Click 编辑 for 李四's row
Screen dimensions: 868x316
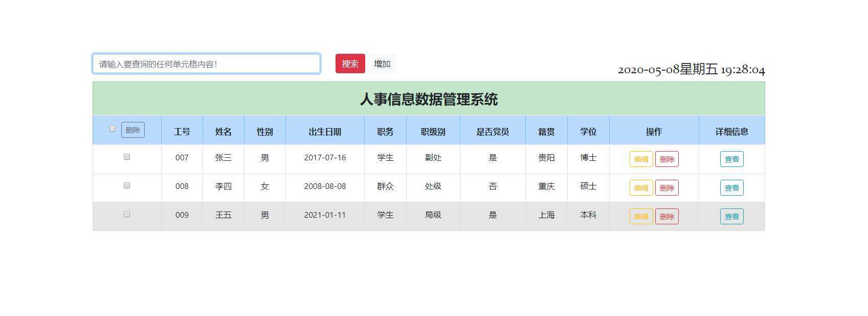641,188
